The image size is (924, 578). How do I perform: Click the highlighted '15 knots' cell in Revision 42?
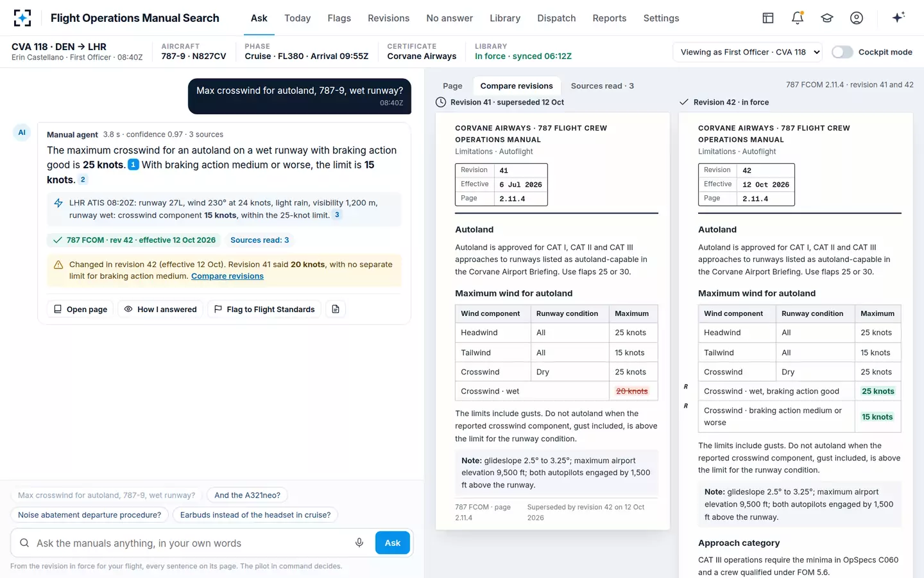[x=877, y=417]
